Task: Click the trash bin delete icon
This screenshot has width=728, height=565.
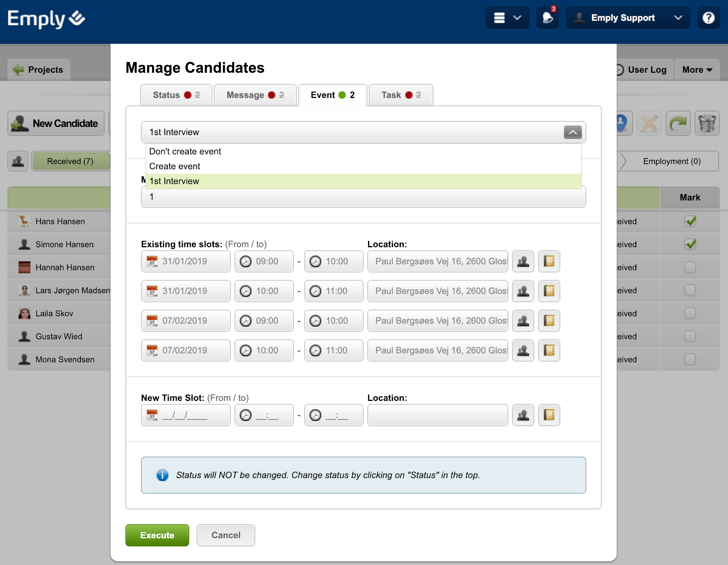Action: [x=707, y=124]
